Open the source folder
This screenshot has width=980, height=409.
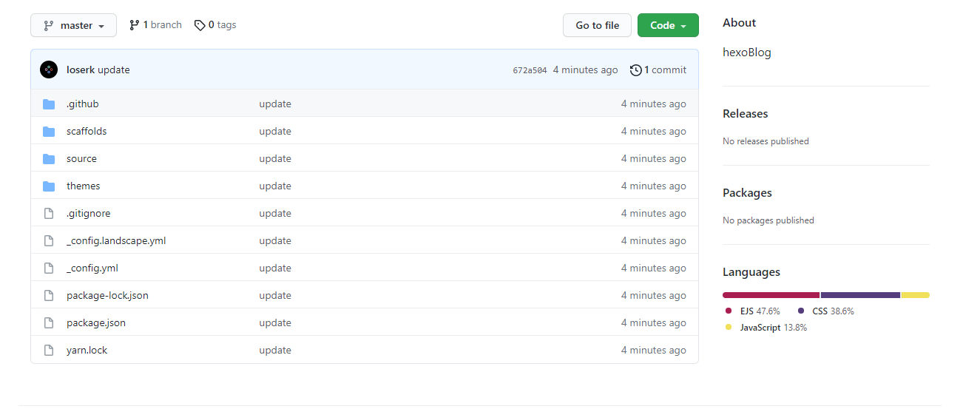coord(81,159)
